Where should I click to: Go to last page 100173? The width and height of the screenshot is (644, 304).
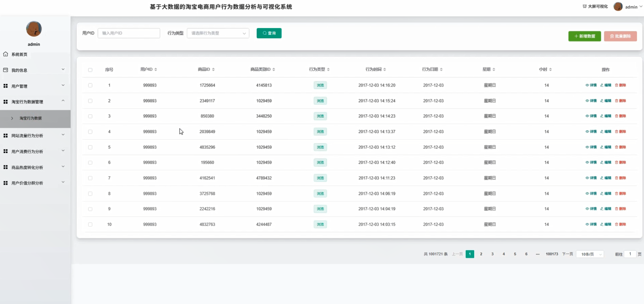click(x=552, y=254)
